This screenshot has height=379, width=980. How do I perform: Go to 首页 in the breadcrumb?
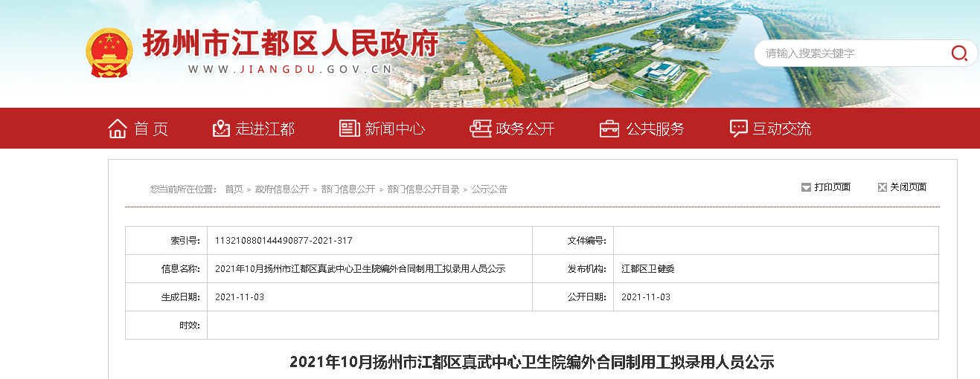tap(234, 189)
